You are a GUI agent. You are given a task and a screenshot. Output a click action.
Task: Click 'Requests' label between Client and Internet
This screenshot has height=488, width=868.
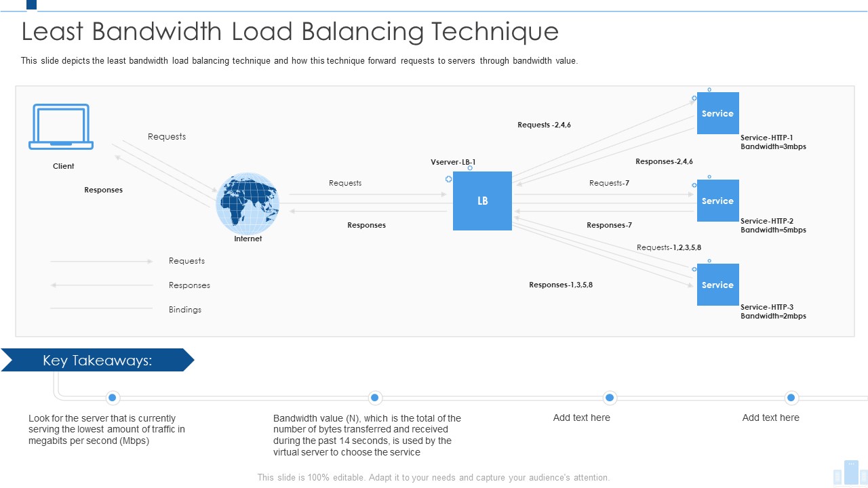(167, 136)
